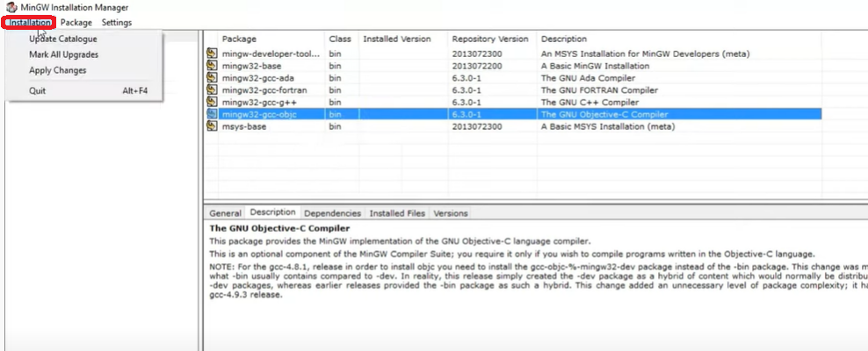Sort by Repository Version column header
Image resolution: width=868 pixels, height=351 pixels.
490,39
